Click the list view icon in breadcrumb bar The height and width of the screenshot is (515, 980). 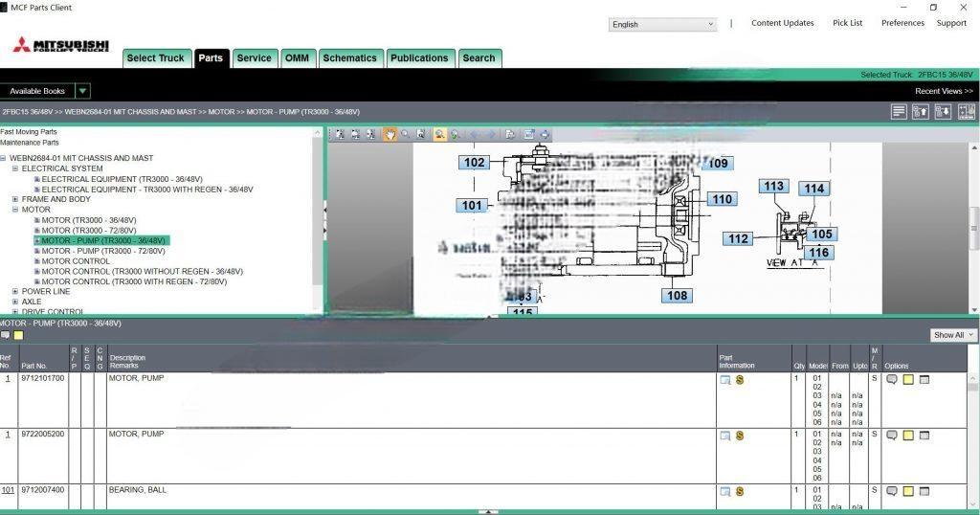coord(898,112)
